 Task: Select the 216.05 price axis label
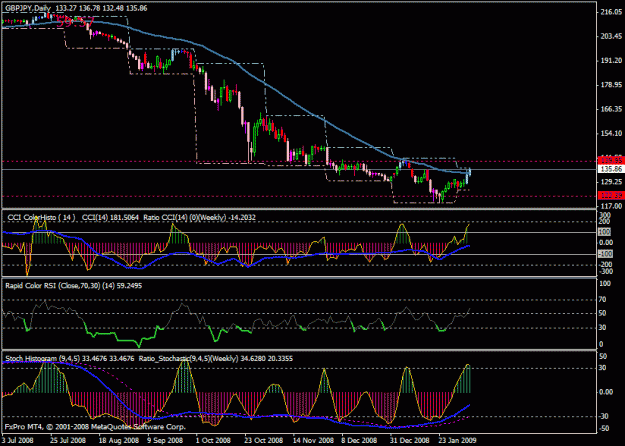point(611,12)
